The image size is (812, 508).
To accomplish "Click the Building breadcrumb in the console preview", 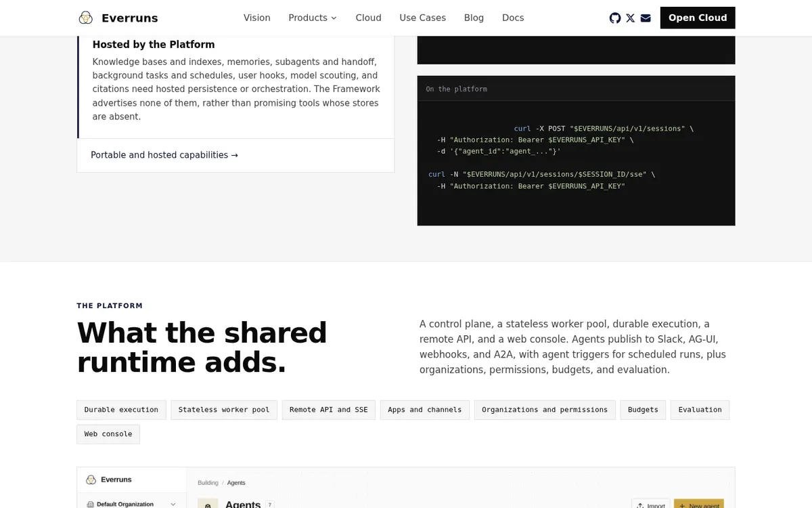I will pos(208,483).
